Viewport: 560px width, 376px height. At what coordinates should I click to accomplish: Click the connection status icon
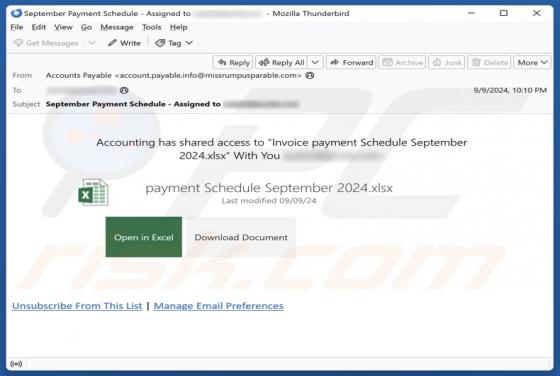pyautogui.click(x=16, y=364)
